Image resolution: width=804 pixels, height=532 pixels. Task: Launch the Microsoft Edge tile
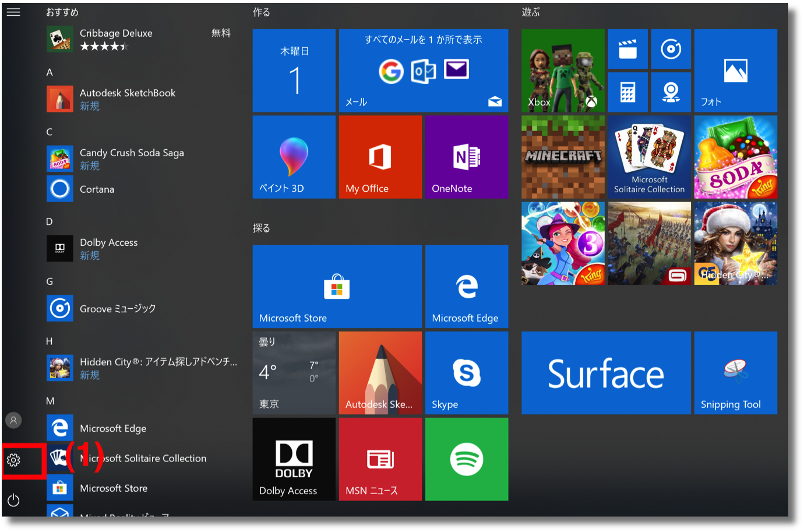tap(467, 287)
